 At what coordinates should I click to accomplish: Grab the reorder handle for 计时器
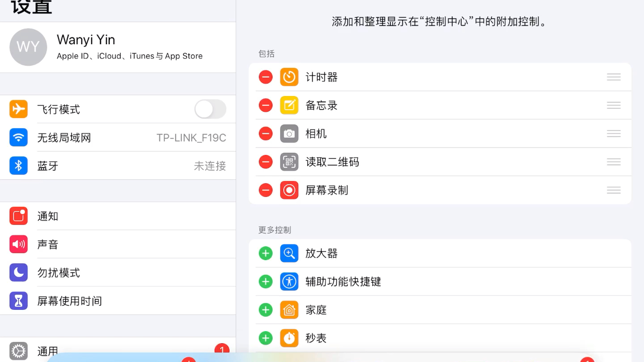(614, 77)
